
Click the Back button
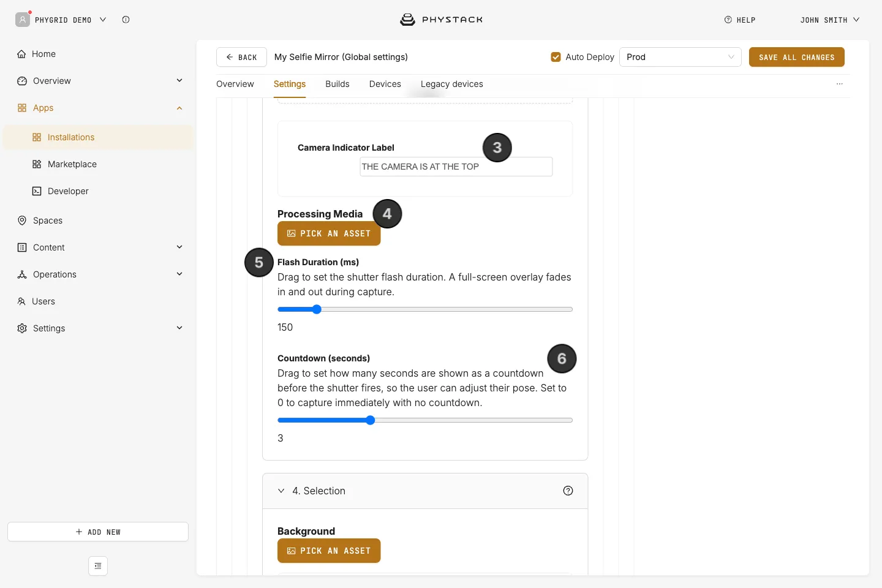click(x=241, y=57)
